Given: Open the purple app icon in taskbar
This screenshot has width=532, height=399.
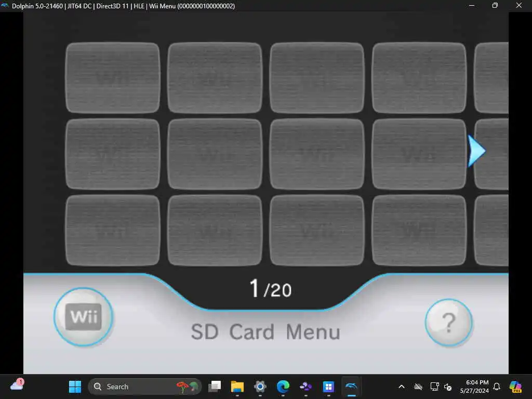Looking at the screenshot, I should pos(305,387).
